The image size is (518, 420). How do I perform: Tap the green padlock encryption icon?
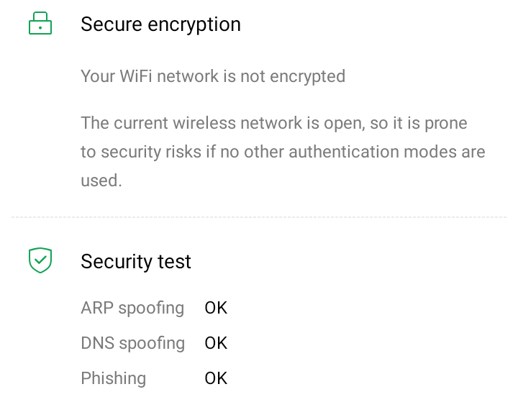40,25
